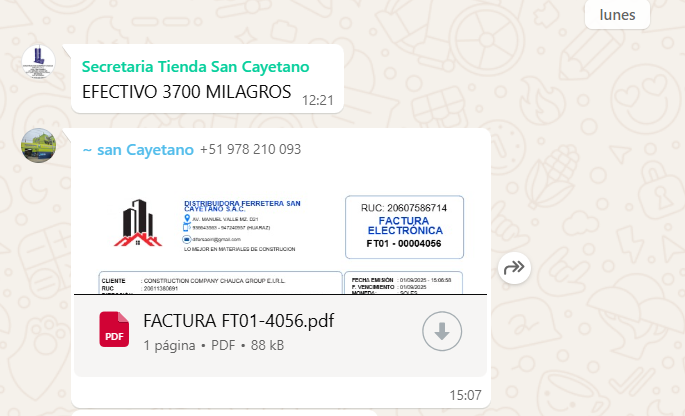
Task: Download the FACTURA FT01-4056.pdf file
Action: click(x=442, y=331)
